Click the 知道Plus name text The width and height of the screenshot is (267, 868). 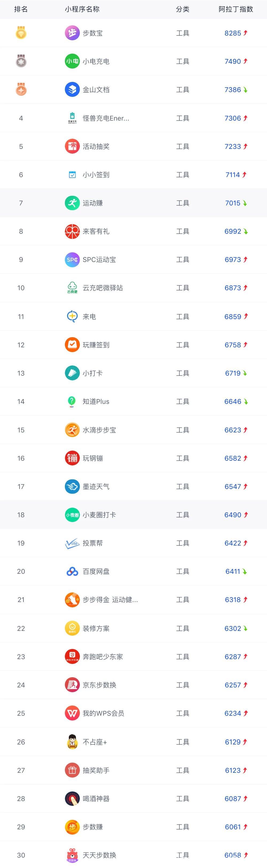point(96,402)
